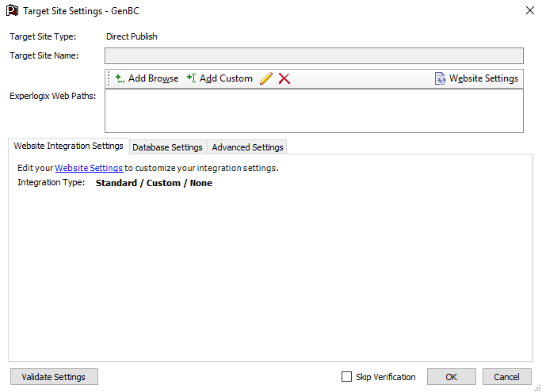Click the 'Integration Type:' label
This screenshot has width=542, height=392.
pos(52,182)
